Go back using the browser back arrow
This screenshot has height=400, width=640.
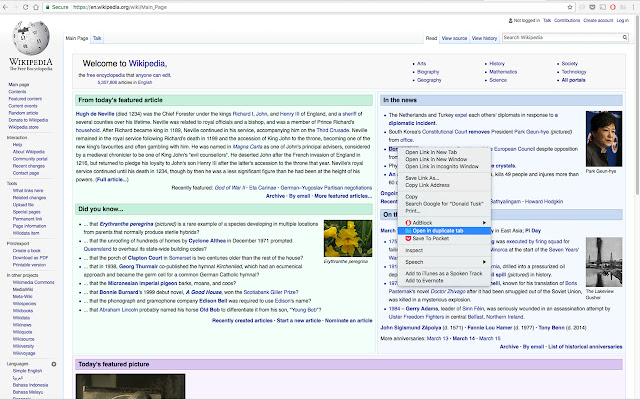point(5,7)
